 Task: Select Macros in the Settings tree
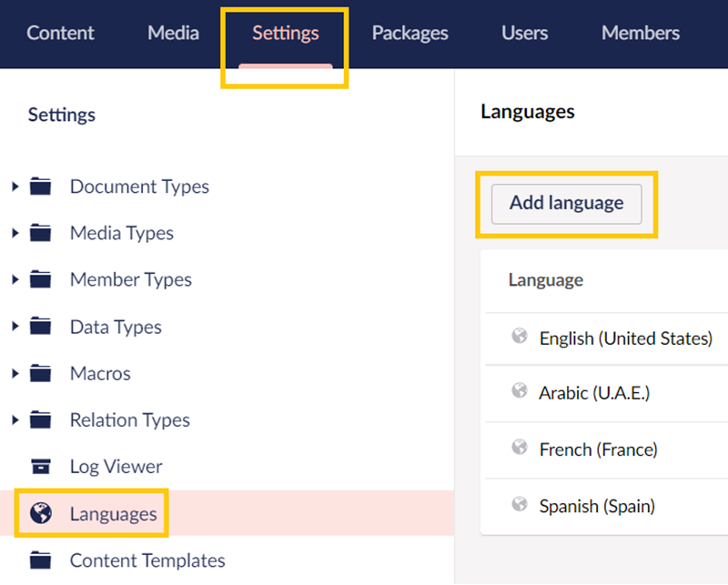point(100,373)
